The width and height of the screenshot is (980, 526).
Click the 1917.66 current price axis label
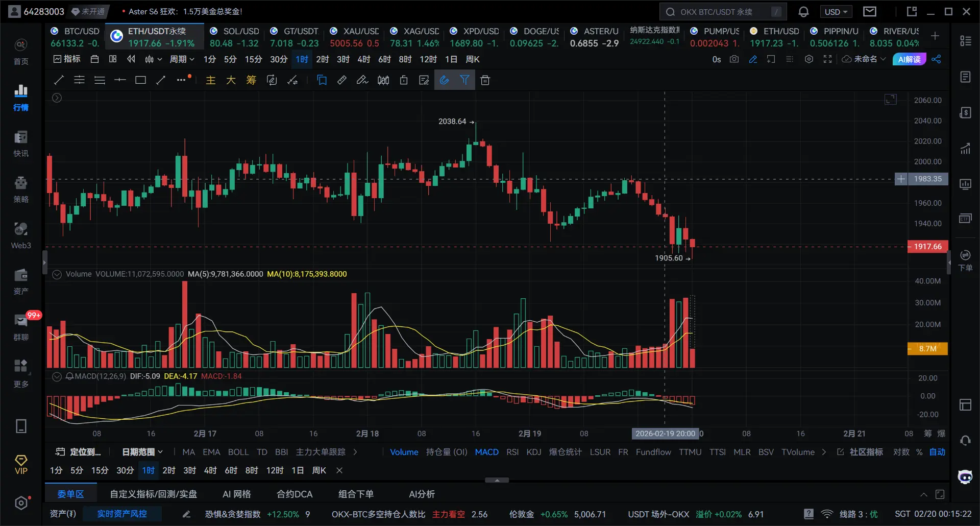tap(928, 247)
